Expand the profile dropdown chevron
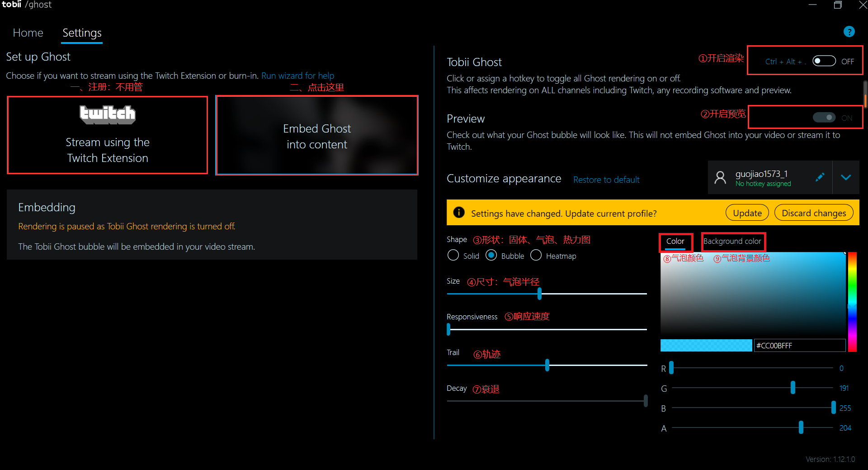 click(x=846, y=177)
